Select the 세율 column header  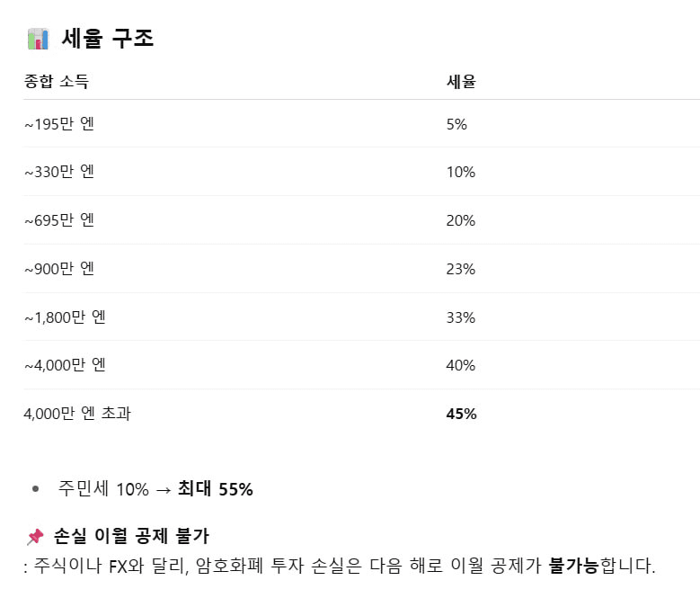coord(461,82)
